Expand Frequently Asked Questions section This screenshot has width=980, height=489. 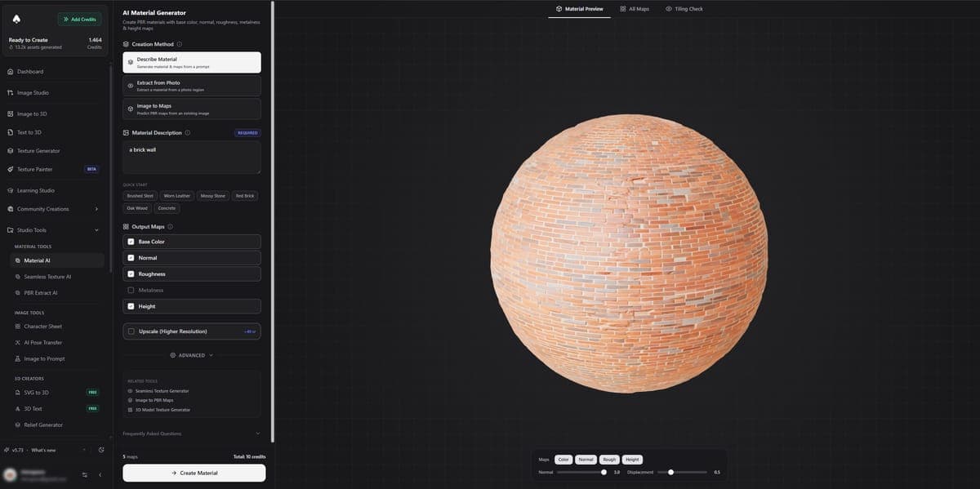[192, 433]
